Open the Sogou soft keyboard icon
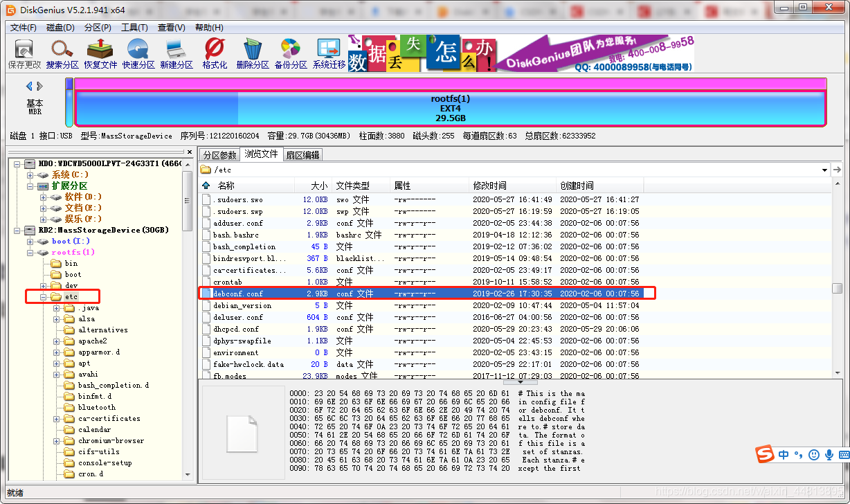 pos(844,455)
